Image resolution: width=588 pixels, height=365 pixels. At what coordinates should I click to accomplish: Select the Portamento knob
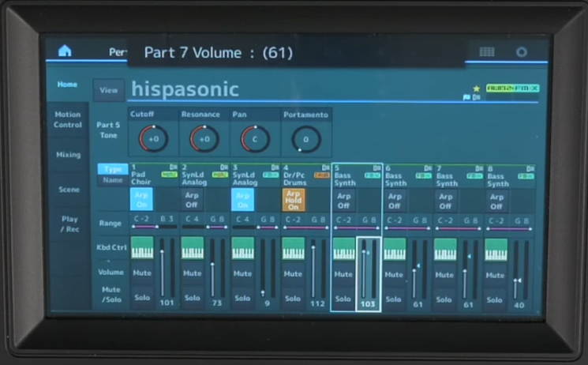coord(305,139)
